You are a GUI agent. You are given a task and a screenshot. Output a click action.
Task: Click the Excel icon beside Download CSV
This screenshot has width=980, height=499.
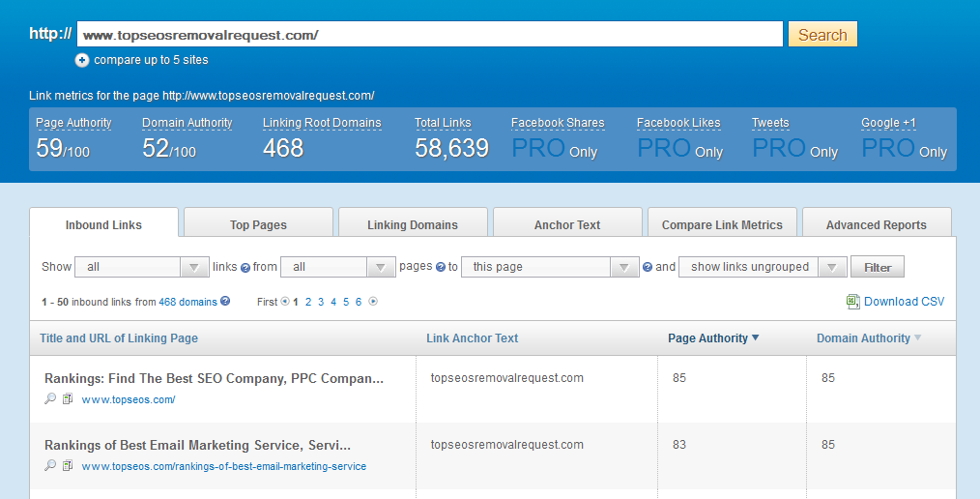tap(853, 302)
